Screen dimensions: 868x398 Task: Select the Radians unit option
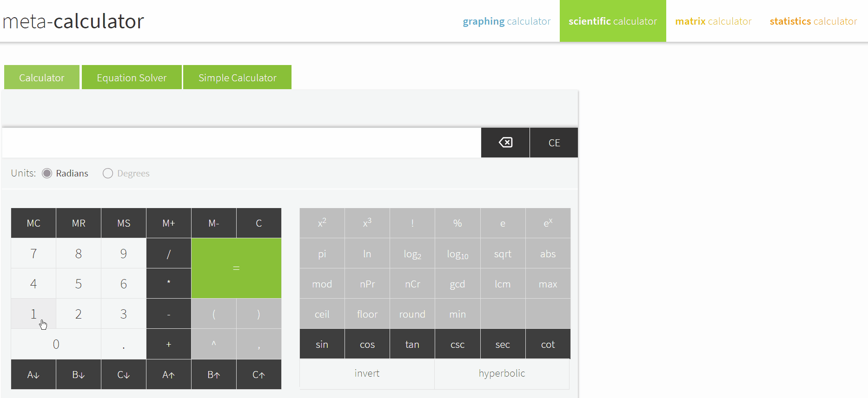click(x=47, y=173)
